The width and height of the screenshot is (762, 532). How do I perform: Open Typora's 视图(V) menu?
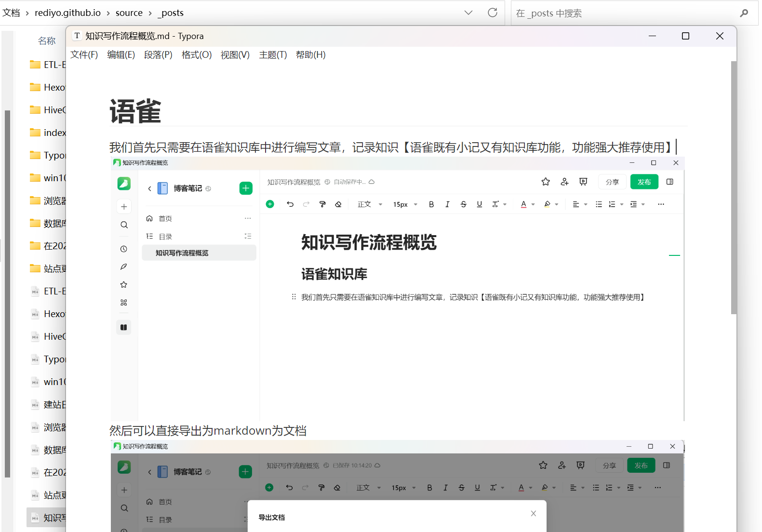[x=235, y=55]
